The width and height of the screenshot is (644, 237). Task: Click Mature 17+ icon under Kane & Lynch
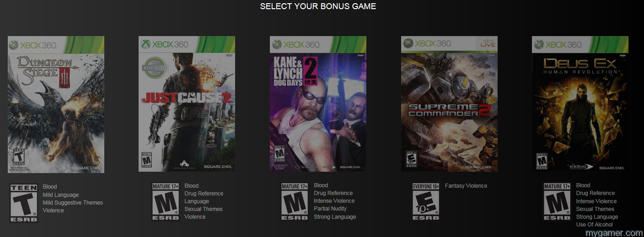295,201
